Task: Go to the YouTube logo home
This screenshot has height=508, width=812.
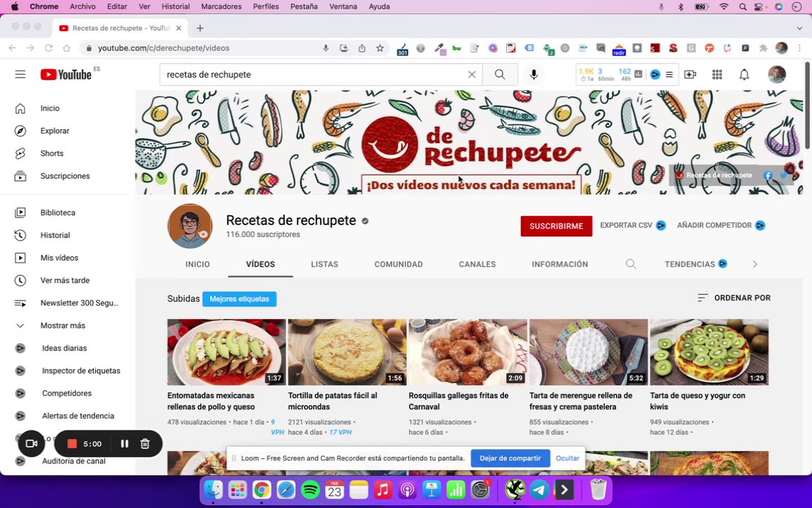Action: click(66, 75)
